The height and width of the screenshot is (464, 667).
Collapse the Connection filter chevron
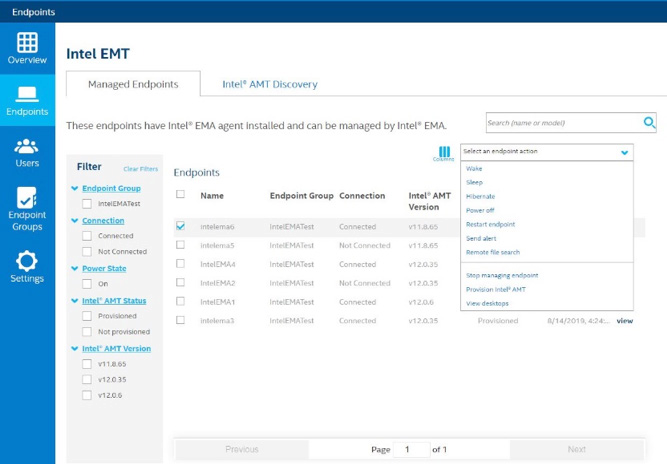click(75, 220)
